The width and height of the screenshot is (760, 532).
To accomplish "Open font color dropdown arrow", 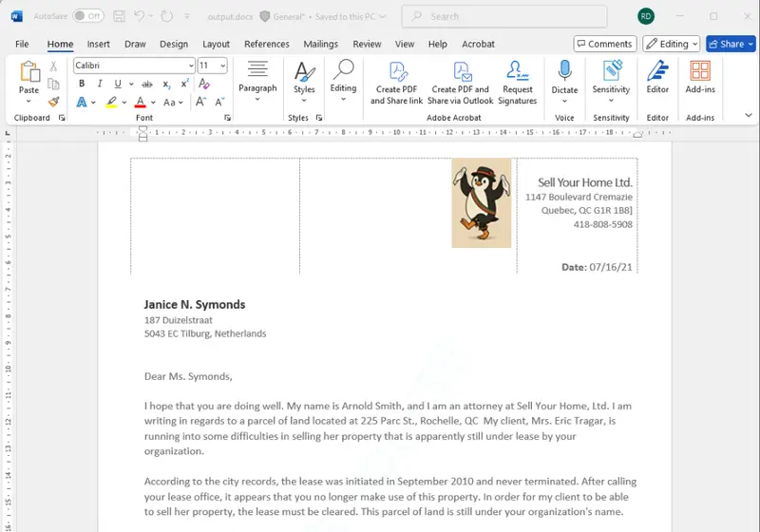I will tap(153, 103).
